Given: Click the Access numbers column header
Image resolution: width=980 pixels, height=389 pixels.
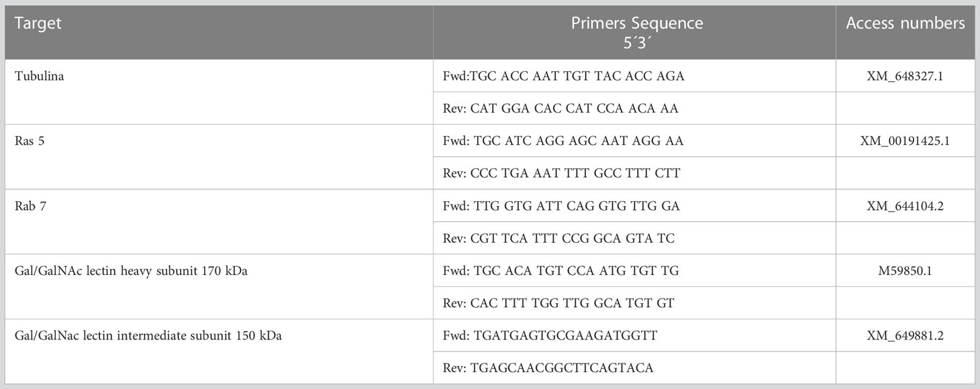Looking at the screenshot, I should [x=905, y=23].
